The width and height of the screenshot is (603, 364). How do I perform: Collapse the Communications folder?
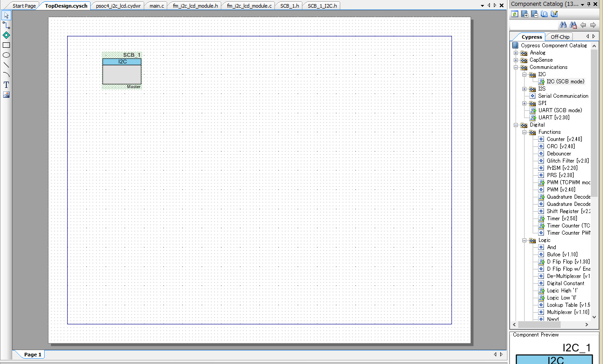pos(516,68)
